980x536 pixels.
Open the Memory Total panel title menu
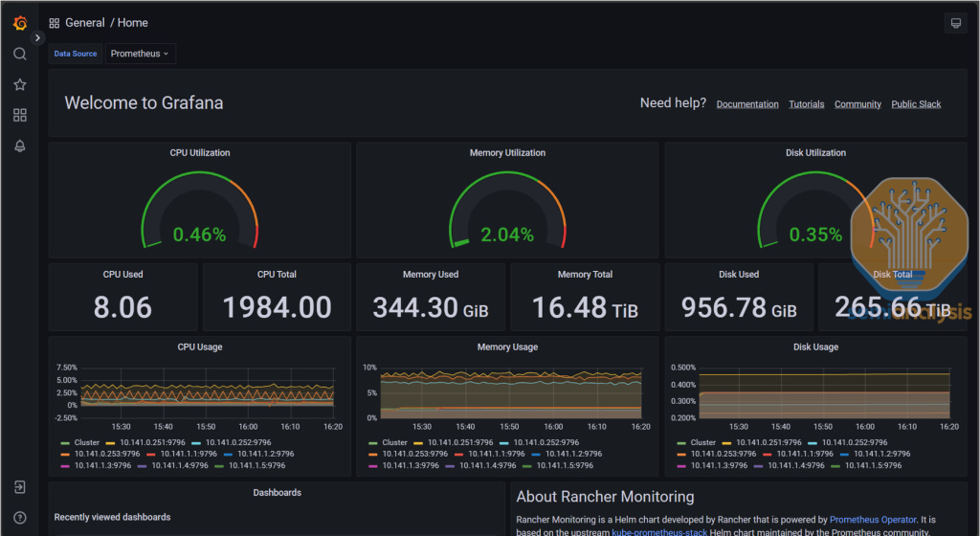click(x=585, y=275)
